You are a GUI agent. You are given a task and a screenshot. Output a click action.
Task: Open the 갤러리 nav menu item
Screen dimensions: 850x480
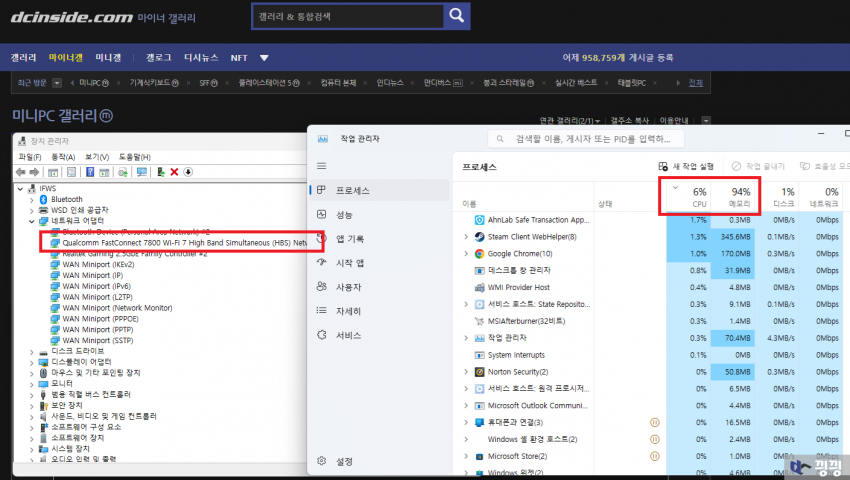[23, 57]
